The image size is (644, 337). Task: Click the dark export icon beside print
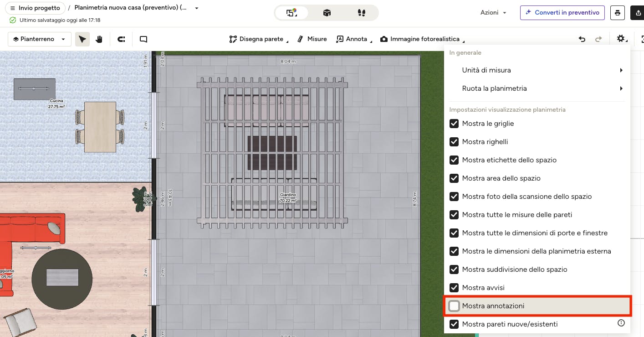pyautogui.click(x=637, y=13)
